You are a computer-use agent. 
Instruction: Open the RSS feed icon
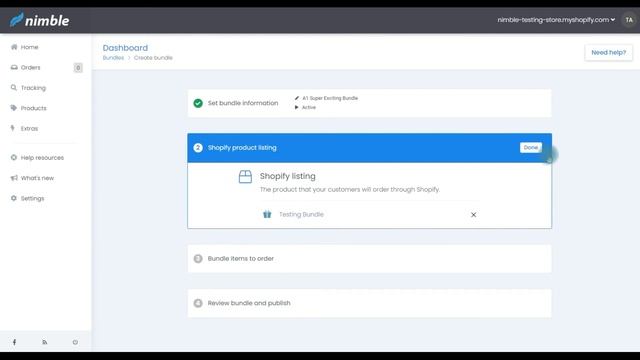tap(45, 342)
